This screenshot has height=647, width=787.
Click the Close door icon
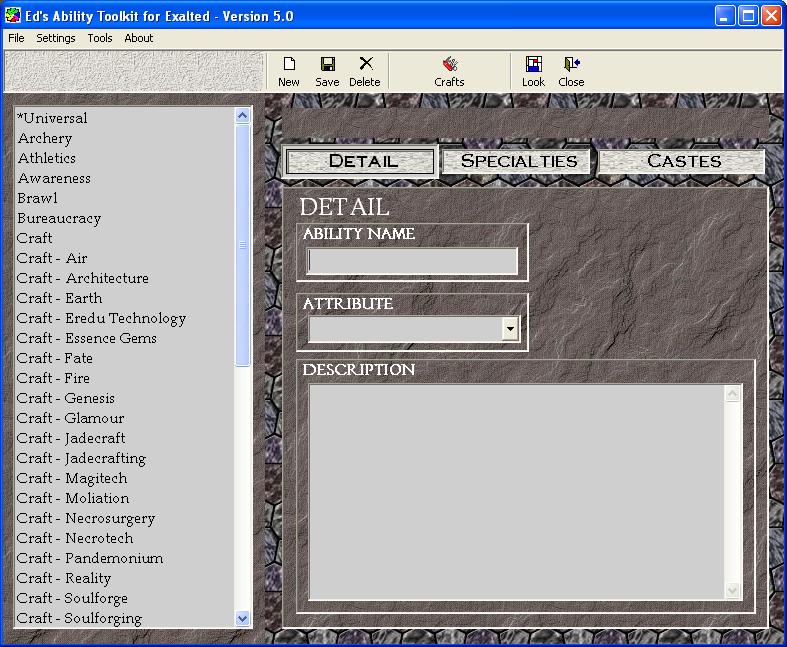pos(571,71)
